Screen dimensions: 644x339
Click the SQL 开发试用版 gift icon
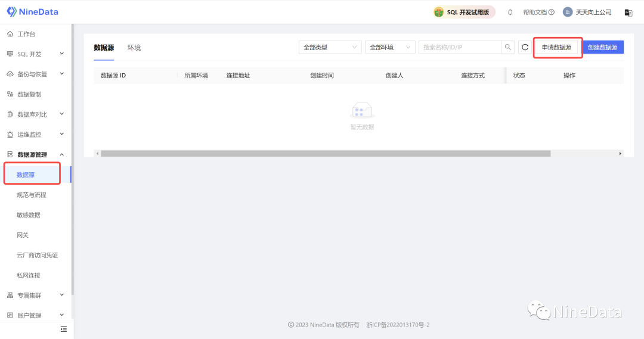click(x=439, y=13)
